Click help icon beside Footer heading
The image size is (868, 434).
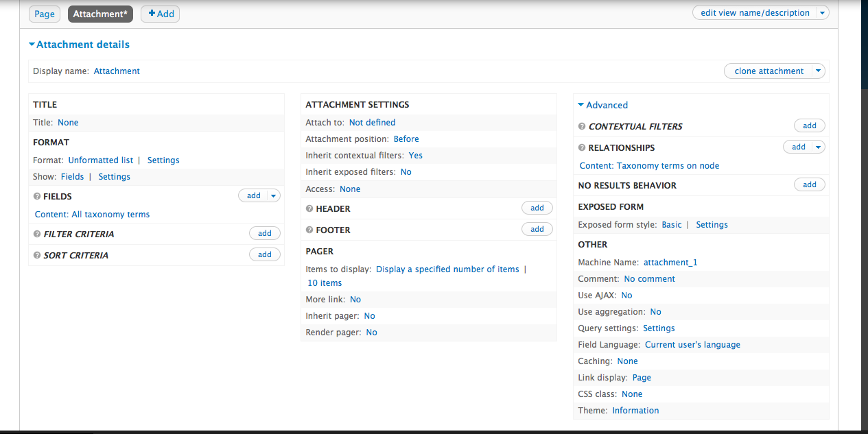(x=309, y=230)
